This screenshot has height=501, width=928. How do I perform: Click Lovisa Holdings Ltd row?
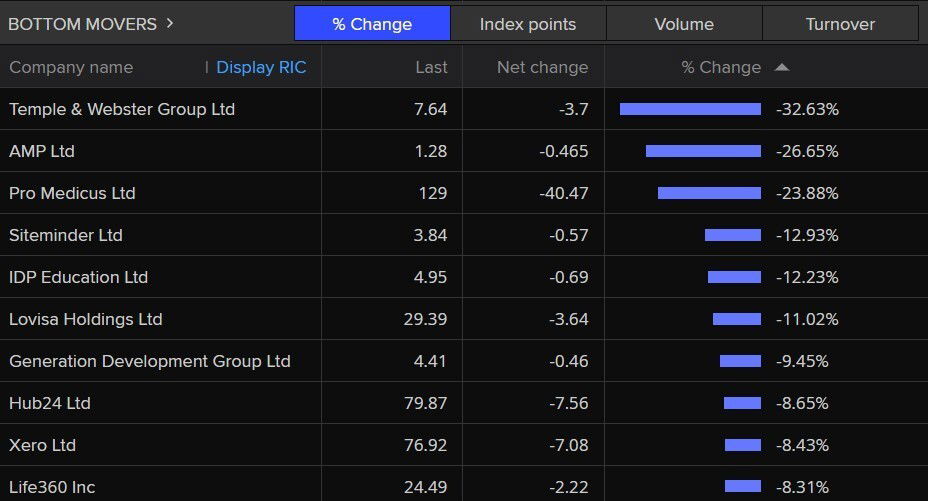(x=85, y=319)
